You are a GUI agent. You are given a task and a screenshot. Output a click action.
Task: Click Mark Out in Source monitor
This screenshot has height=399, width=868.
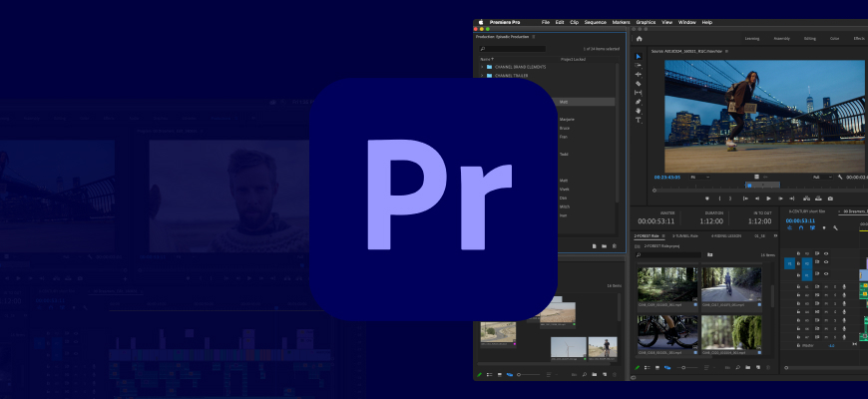730,199
